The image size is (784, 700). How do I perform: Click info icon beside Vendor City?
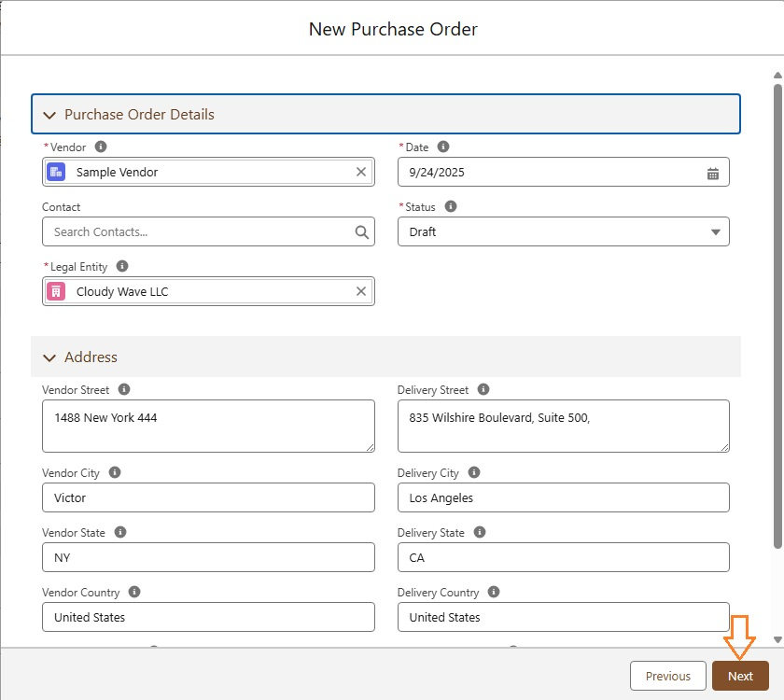[x=115, y=472]
